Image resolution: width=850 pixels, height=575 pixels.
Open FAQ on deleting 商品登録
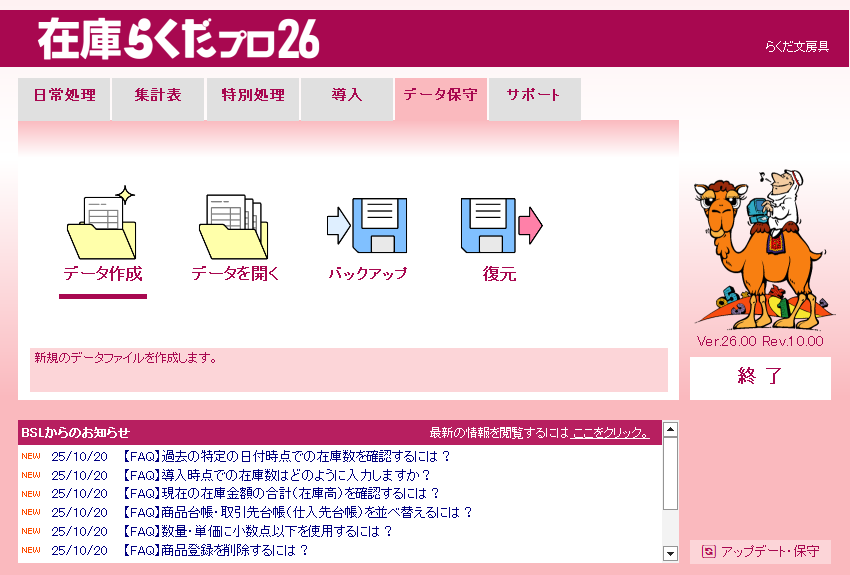215,550
